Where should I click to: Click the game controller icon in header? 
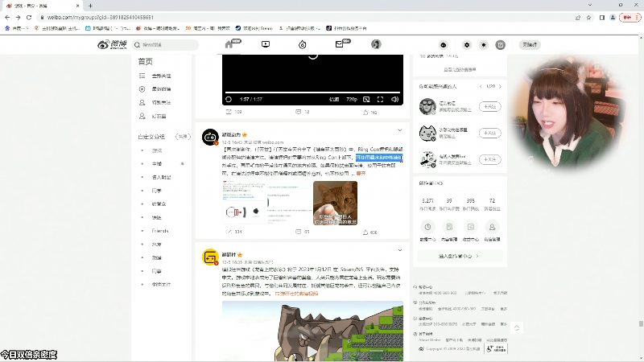click(x=444, y=45)
